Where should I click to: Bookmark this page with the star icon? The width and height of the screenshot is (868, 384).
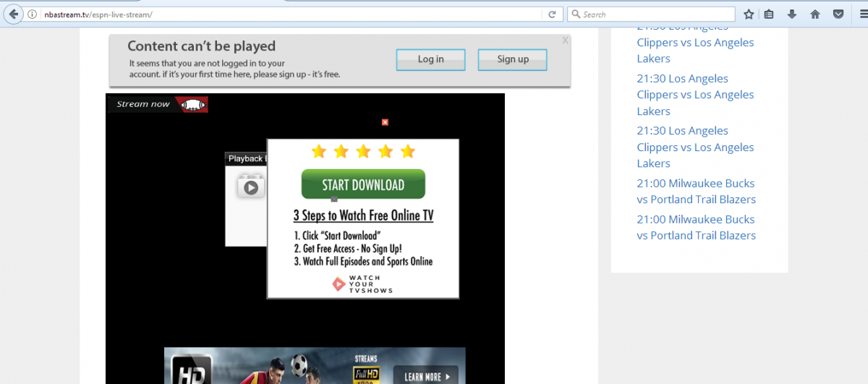coord(749,14)
